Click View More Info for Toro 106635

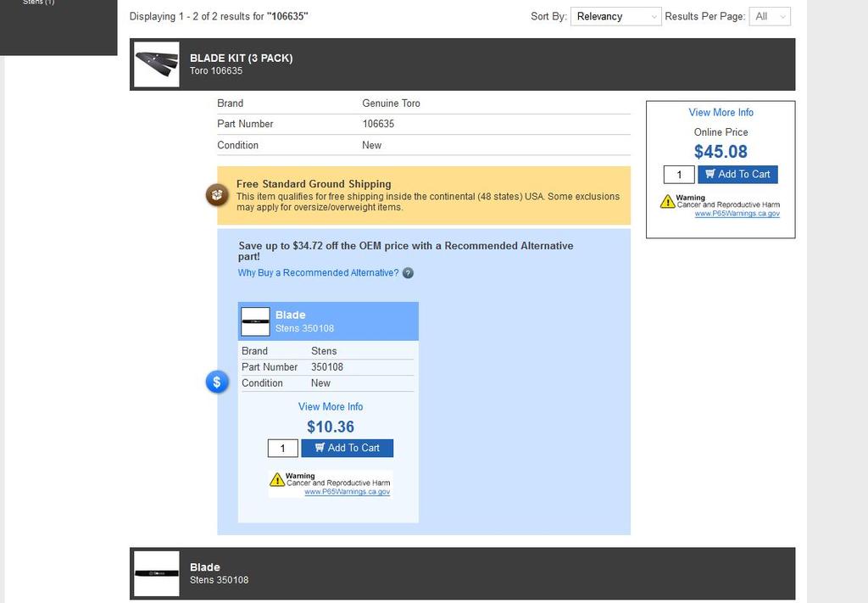coord(721,113)
